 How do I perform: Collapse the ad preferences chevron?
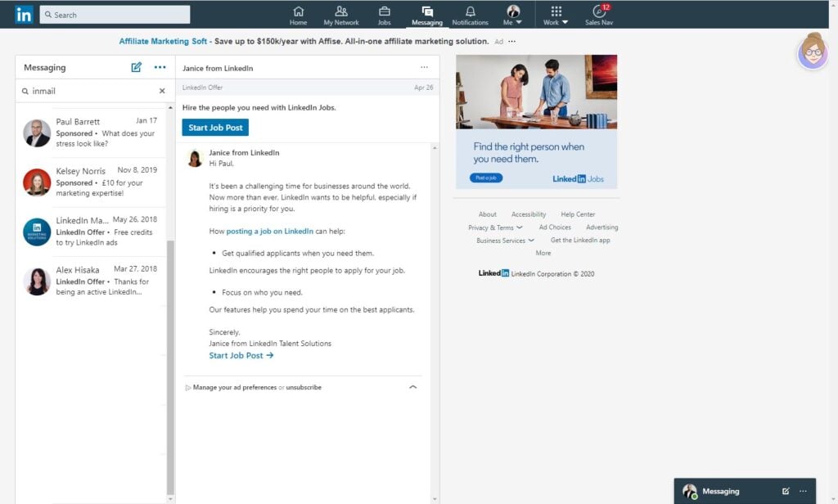tap(412, 387)
